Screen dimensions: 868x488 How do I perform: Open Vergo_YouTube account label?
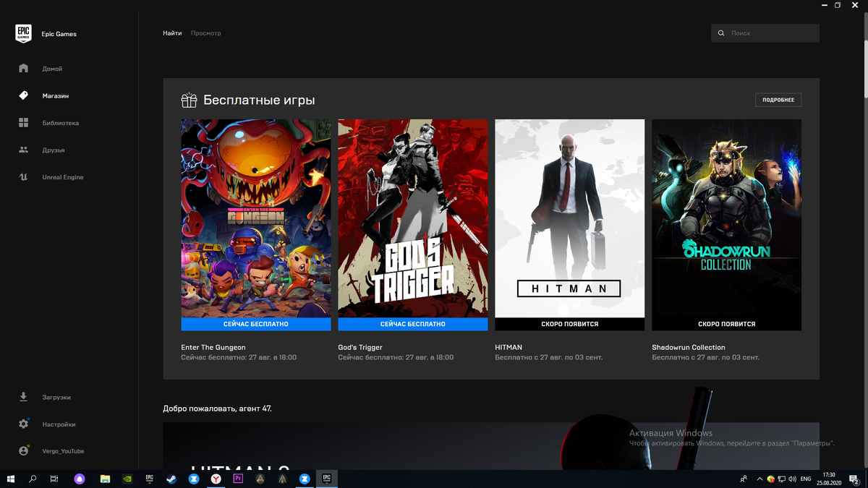63,451
